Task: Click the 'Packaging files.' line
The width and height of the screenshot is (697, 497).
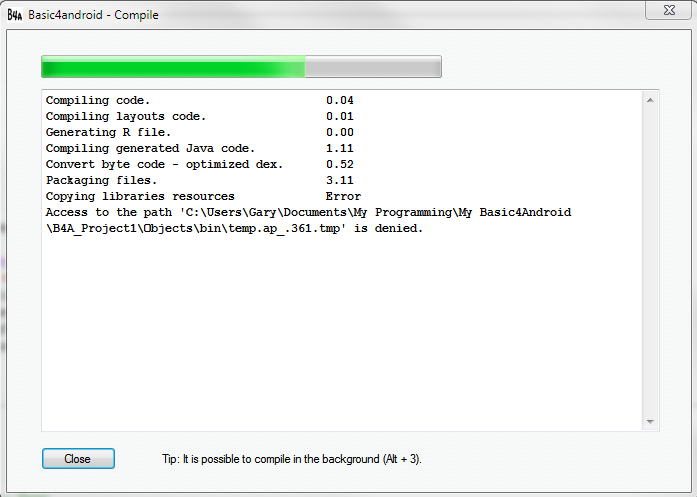Action: coord(101,180)
